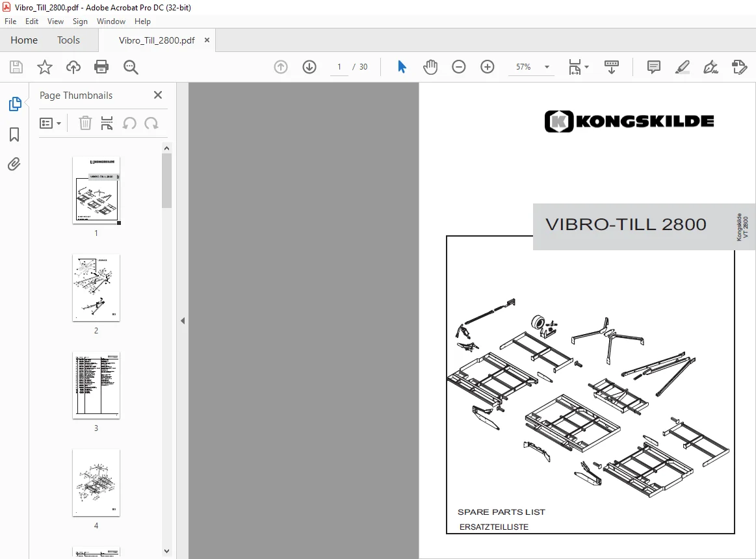The image size is (756, 559).
Task: Open the Attachments paperclip panel
Action: [14, 164]
